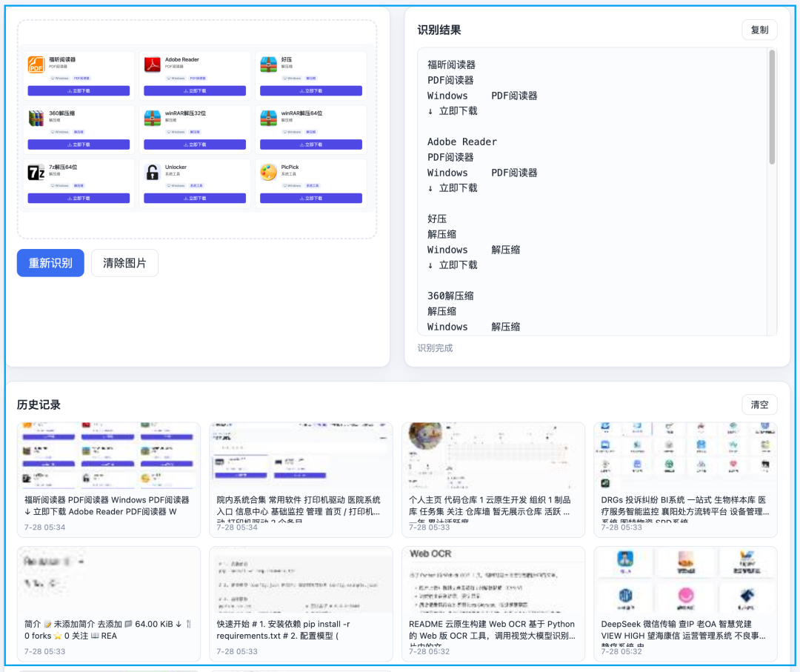Click the winRAR解压32位 icon in preview
The width and height of the screenshot is (800, 672).
coord(152,119)
